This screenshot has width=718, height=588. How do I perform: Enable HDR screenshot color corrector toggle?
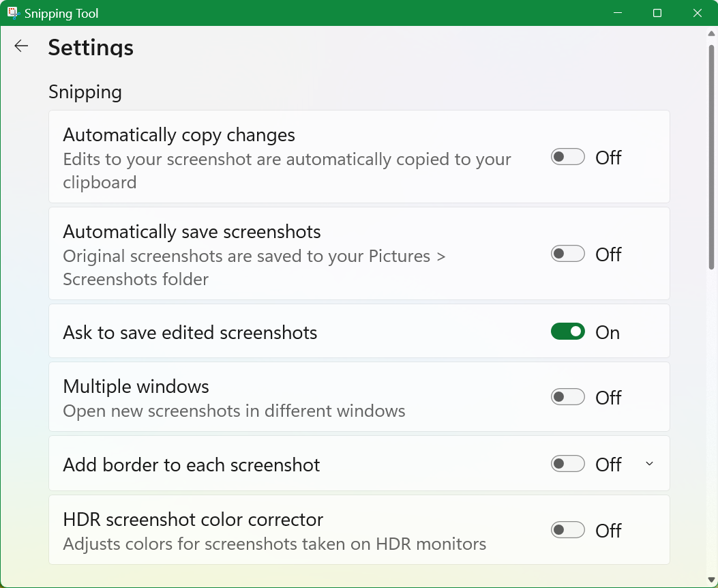coord(567,530)
